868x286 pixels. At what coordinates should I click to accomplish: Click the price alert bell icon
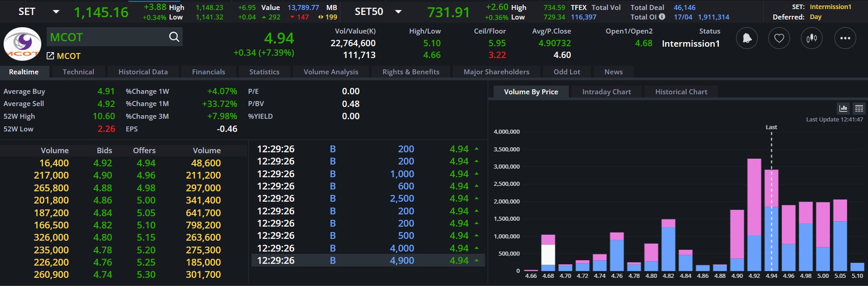pyautogui.click(x=747, y=38)
